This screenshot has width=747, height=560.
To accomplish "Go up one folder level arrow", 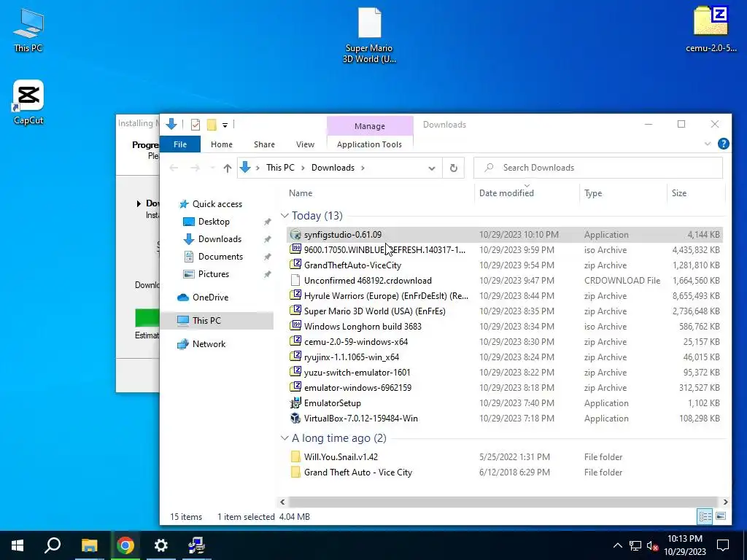I will [228, 168].
